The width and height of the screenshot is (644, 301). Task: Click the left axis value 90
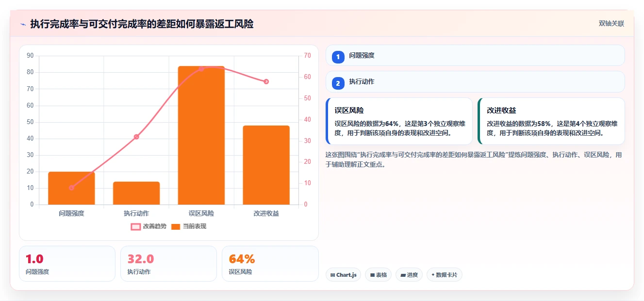pos(30,56)
